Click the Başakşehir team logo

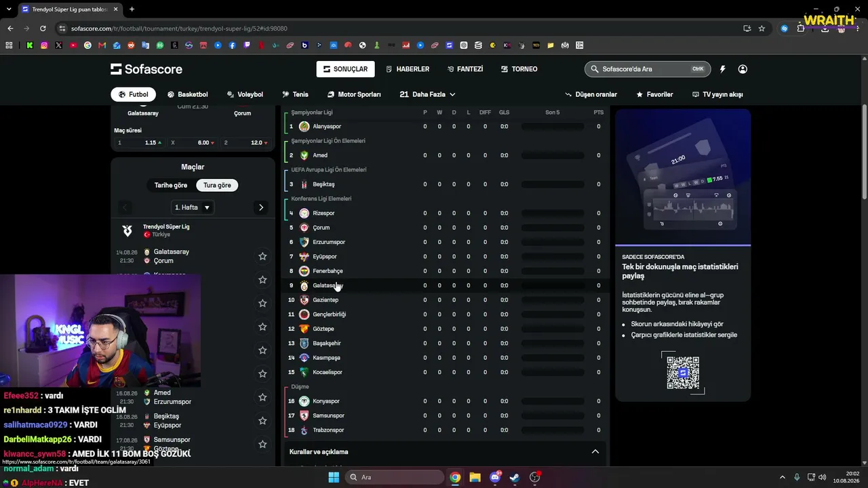tap(304, 344)
